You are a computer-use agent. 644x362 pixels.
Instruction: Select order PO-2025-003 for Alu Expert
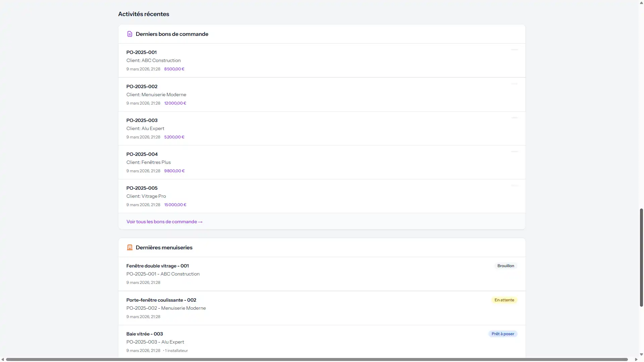click(142, 120)
